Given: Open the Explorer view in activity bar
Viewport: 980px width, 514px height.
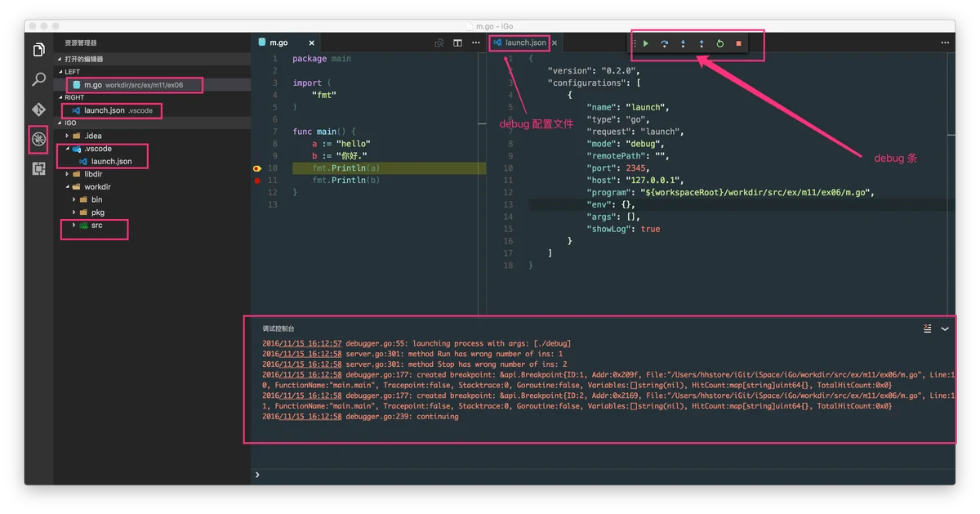Looking at the screenshot, I should point(38,51).
